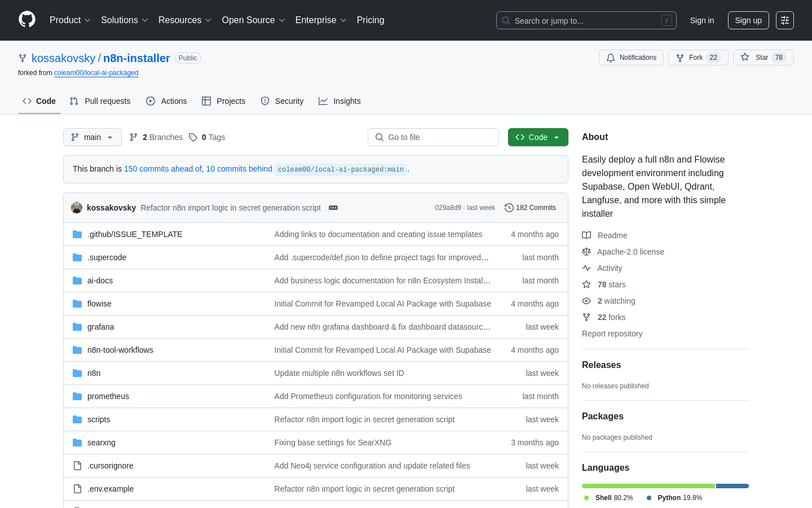The image size is (812, 508).
Task: Open the command palette icon button
Action: click(x=785, y=20)
